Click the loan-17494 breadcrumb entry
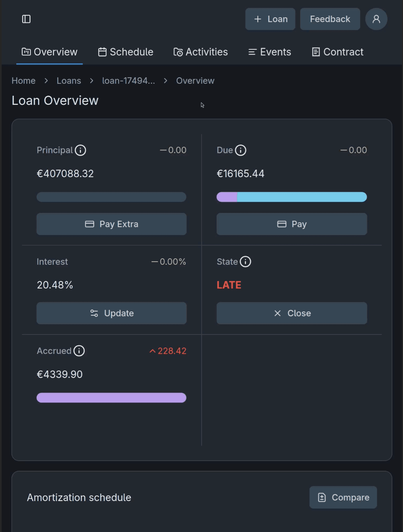Screen dimensions: 403x532 (x=129, y=80)
